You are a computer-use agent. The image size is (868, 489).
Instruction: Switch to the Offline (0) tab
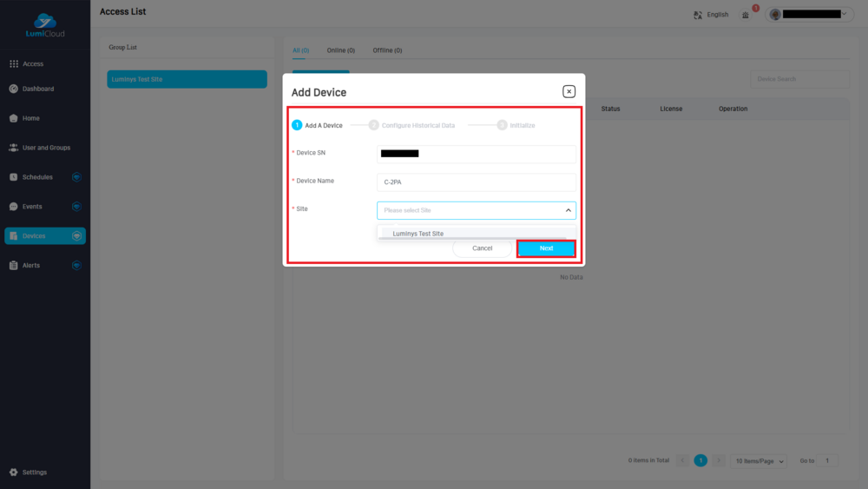[387, 50]
